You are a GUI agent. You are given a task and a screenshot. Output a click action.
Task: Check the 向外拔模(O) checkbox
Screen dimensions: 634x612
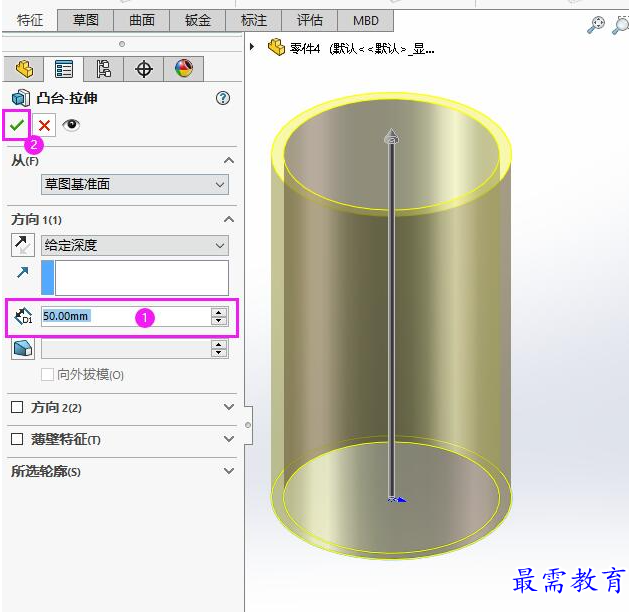(x=47, y=374)
